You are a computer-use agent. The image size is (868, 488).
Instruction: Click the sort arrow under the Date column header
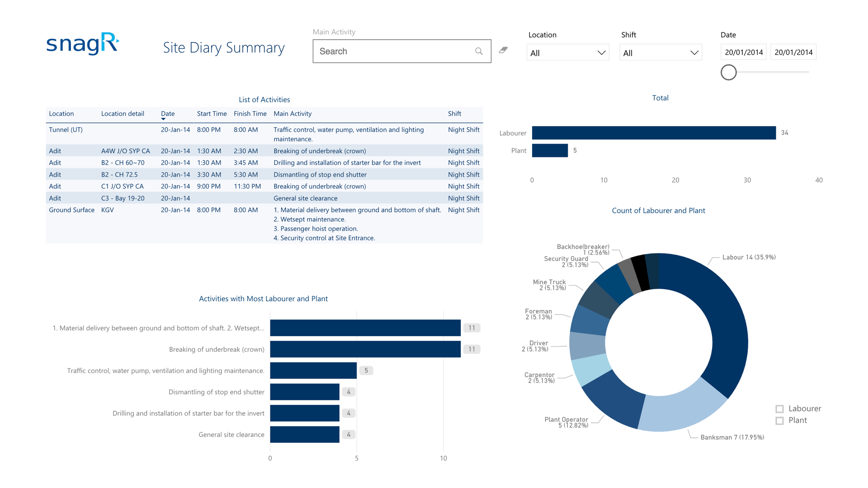[163, 119]
